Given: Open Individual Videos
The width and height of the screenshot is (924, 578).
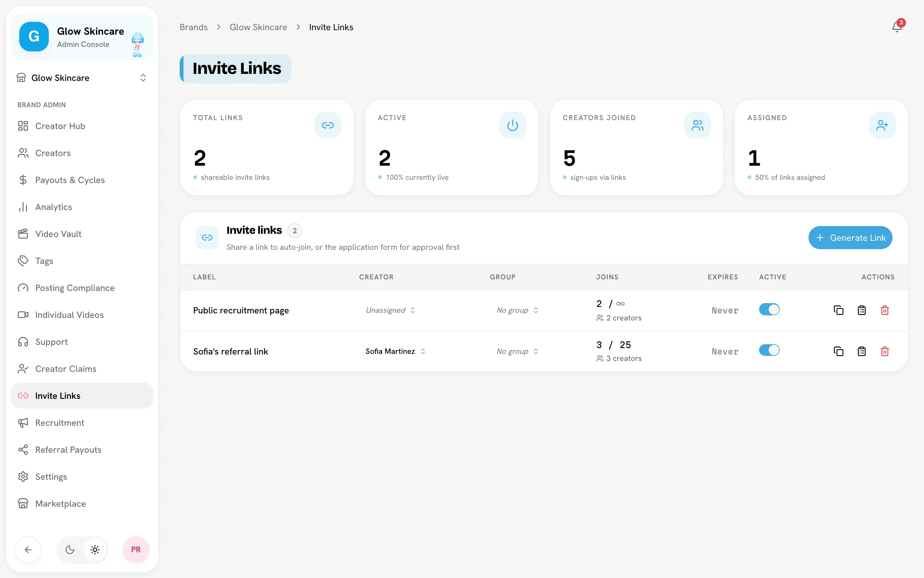Looking at the screenshot, I should coord(82,315).
